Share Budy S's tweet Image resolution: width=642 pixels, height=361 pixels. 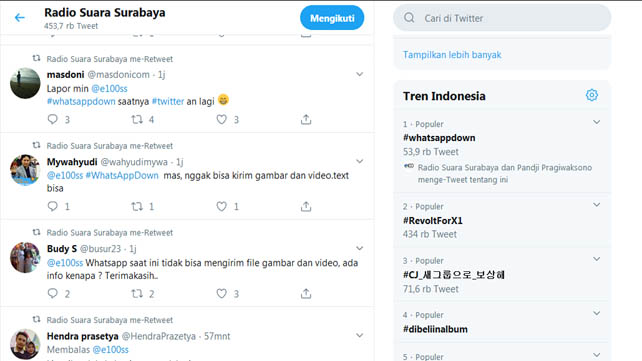click(x=306, y=293)
